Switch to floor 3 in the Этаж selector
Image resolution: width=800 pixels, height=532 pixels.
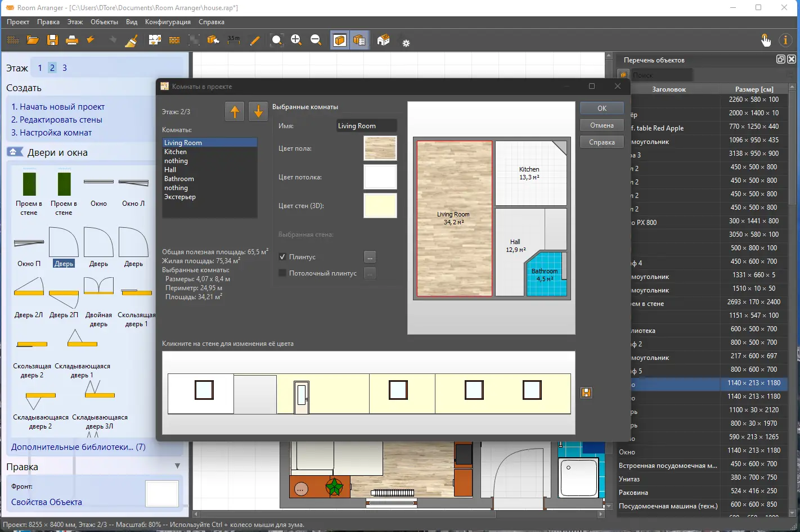tap(65, 68)
